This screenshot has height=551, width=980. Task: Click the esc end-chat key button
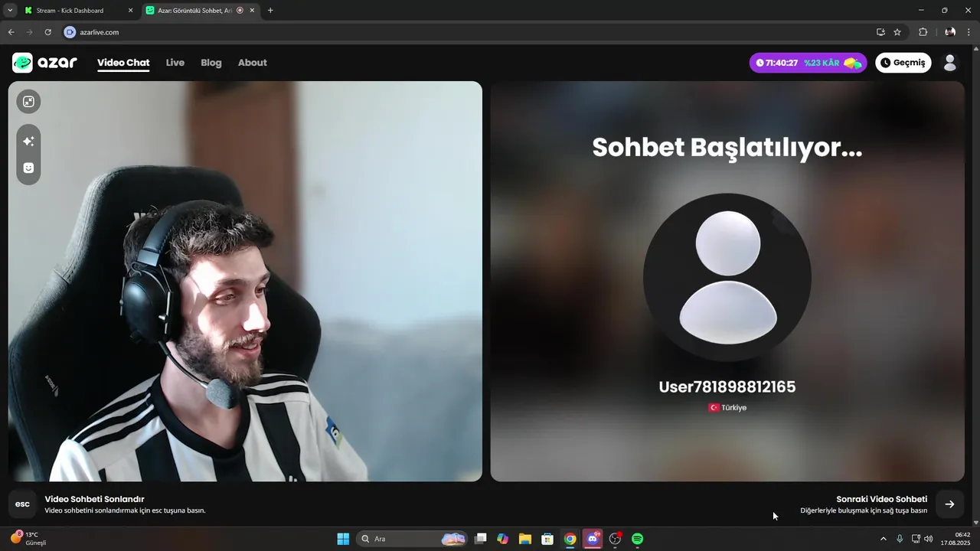coord(22,504)
